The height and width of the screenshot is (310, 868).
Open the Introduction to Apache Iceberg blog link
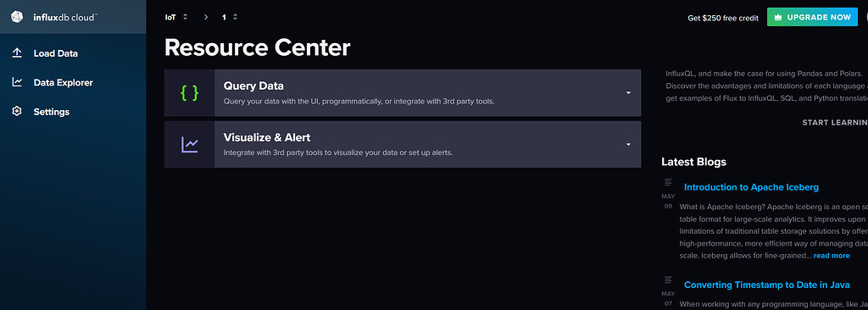(751, 187)
